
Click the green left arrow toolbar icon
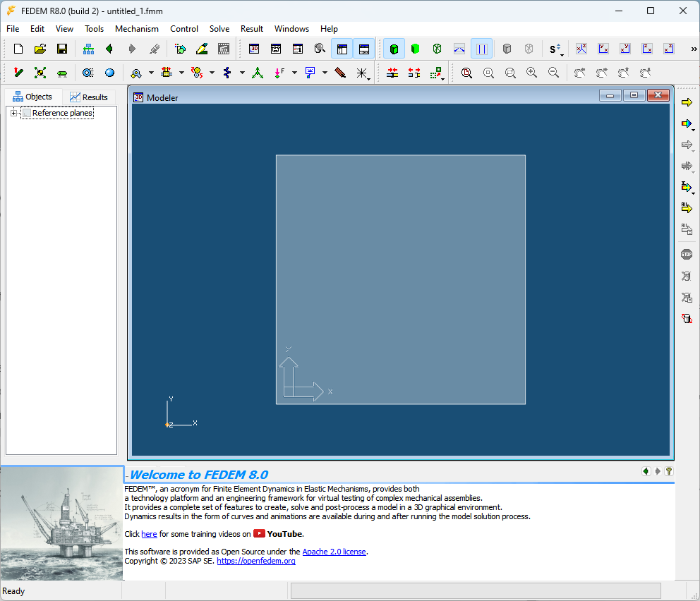pyautogui.click(x=109, y=49)
